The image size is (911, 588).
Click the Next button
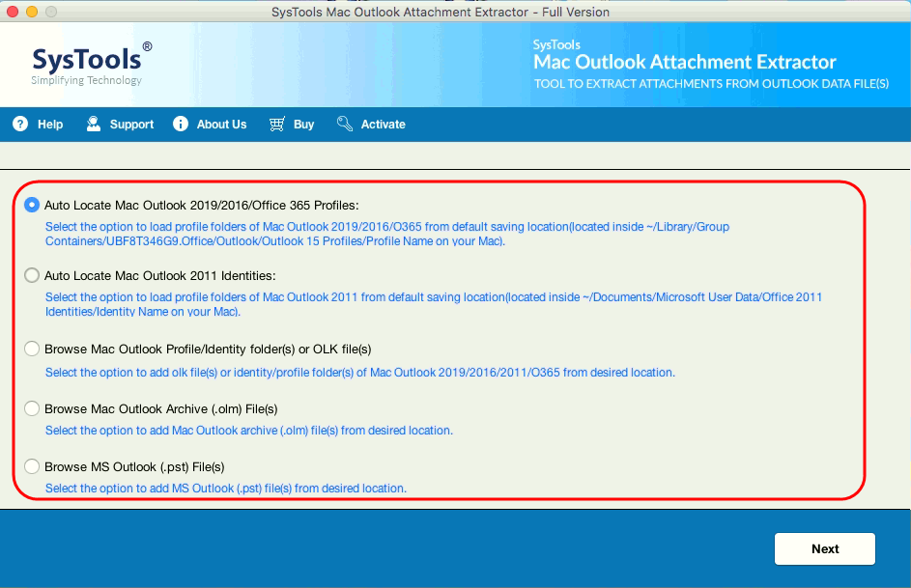824,548
